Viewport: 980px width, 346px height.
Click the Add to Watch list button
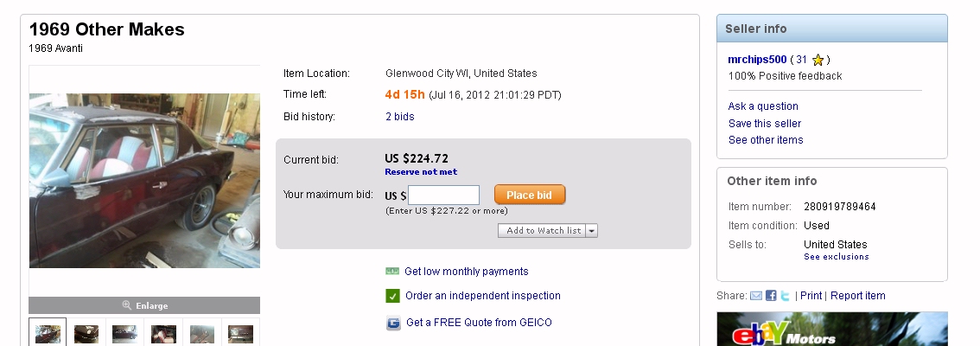[x=543, y=231]
